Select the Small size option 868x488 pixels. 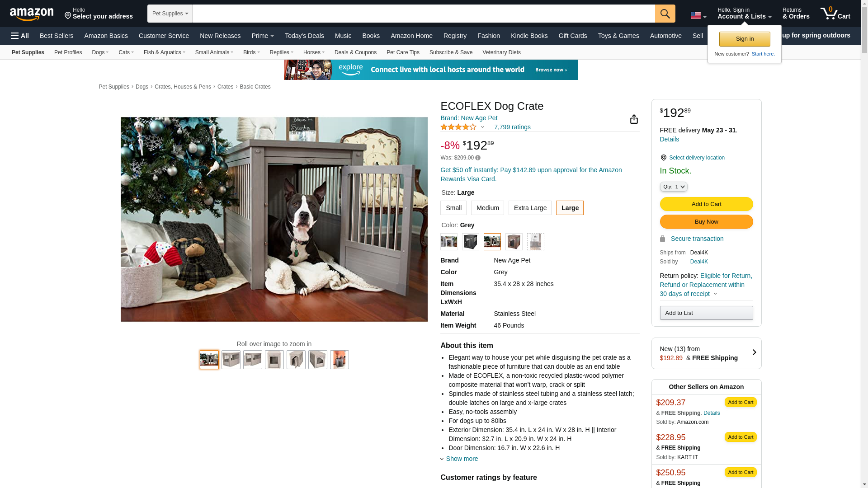[x=453, y=208]
